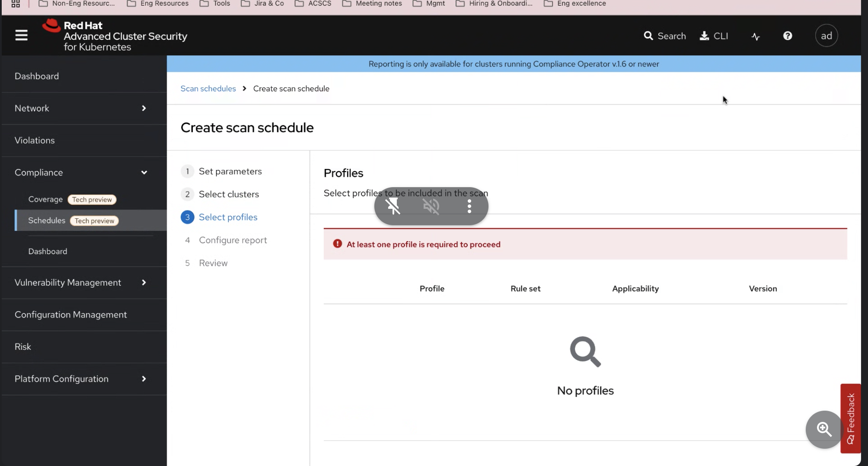This screenshot has height=466, width=868.
Task: Open the help question mark icon
Action: 787,36
